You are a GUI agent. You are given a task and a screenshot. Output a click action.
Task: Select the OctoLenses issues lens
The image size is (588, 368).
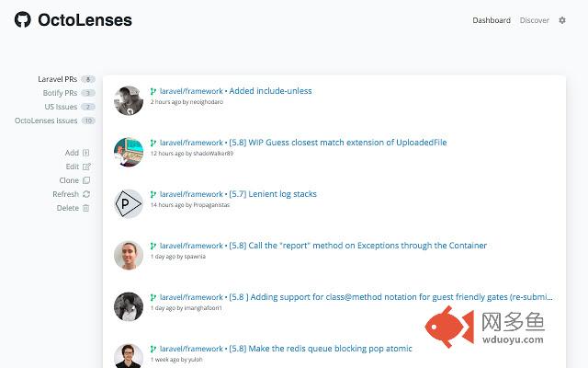[46, 121]
